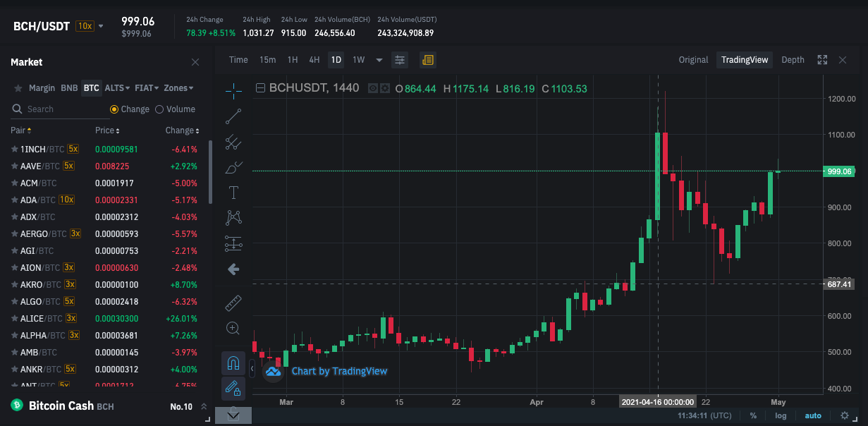Click the market list scrollbar
Viewport: 868px width, 426px height.
pyautogui.click(x=210, y=173)
